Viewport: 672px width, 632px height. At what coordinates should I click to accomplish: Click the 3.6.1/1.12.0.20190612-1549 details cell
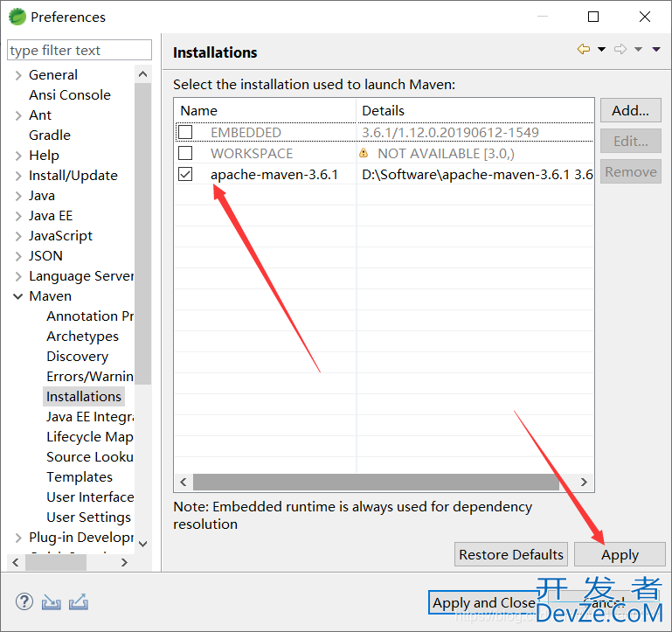click(x=450, y=132)
